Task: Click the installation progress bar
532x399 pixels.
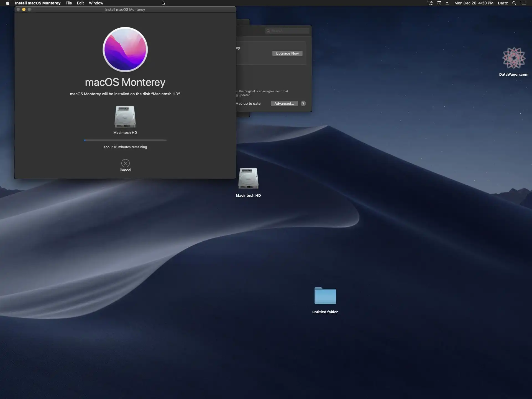Action: click(x=125, y=140)
